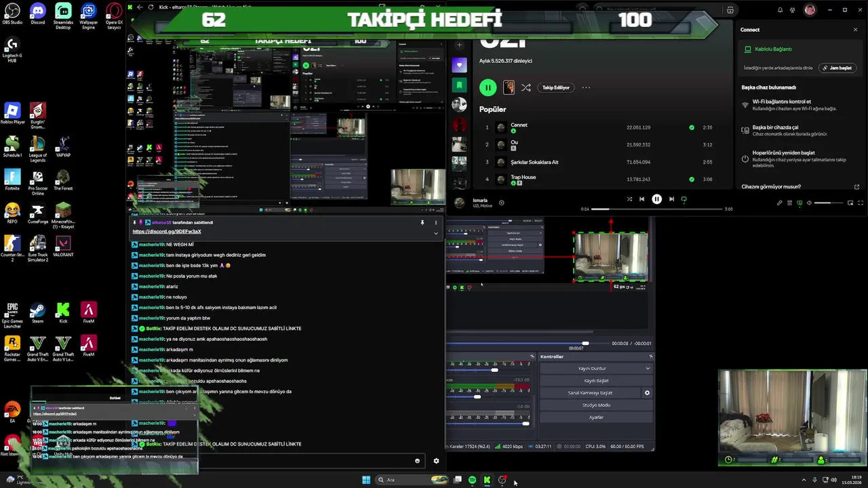Image resolution: width=868 pixels, height=488 pixels.
Task: Open the OBS virtual camera settings gear
Action: tap(647, 393)
